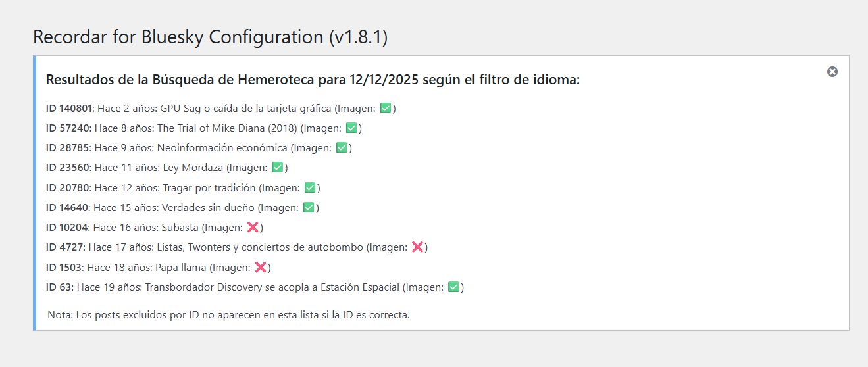Image resolution: width=868 pixels, height=367 pixels.
Task: Click The Trial of Mike Diana title
Action: coord(227,128)
